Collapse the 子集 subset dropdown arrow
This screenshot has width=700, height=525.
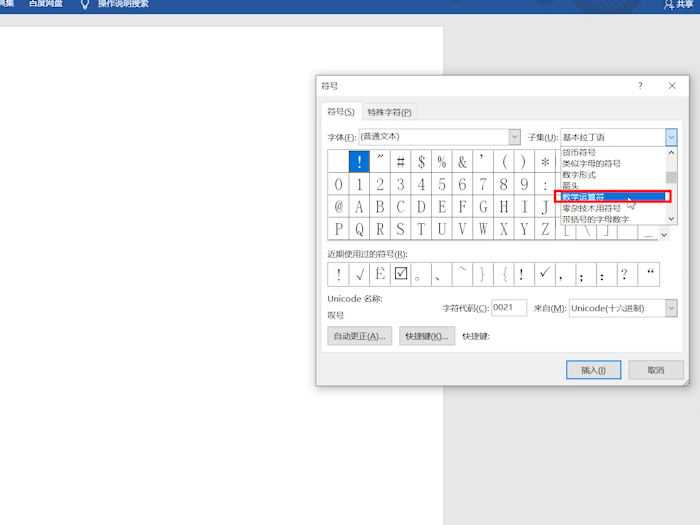coord(670,137)
